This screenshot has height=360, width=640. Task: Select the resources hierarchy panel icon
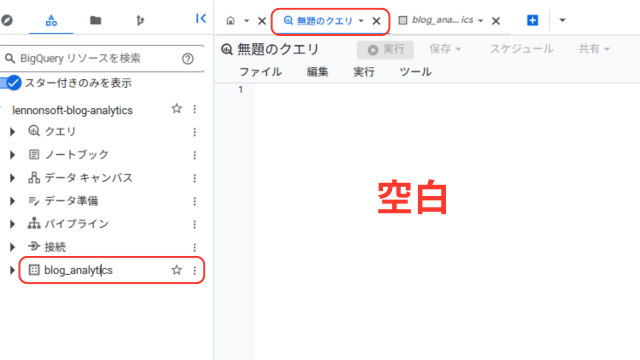[x=51, y=20]
